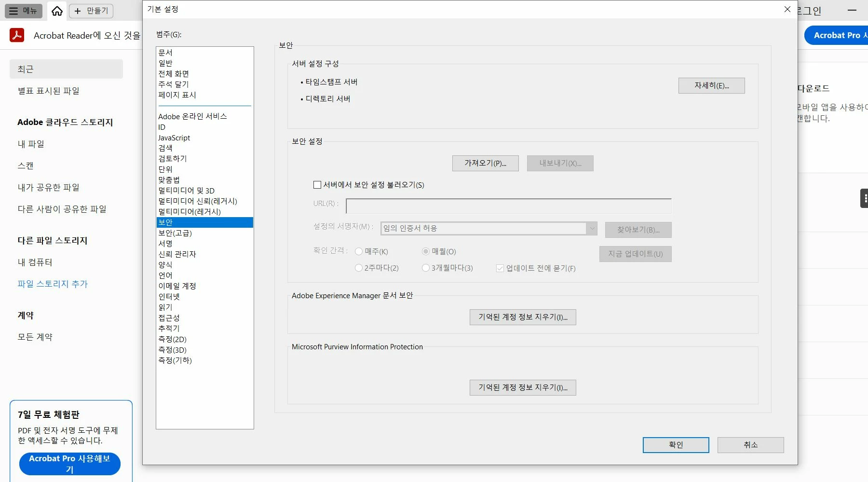This screenshot has width=868, height=482.
Task: Select 문서 in the category list
Action: tap(204, 53)
